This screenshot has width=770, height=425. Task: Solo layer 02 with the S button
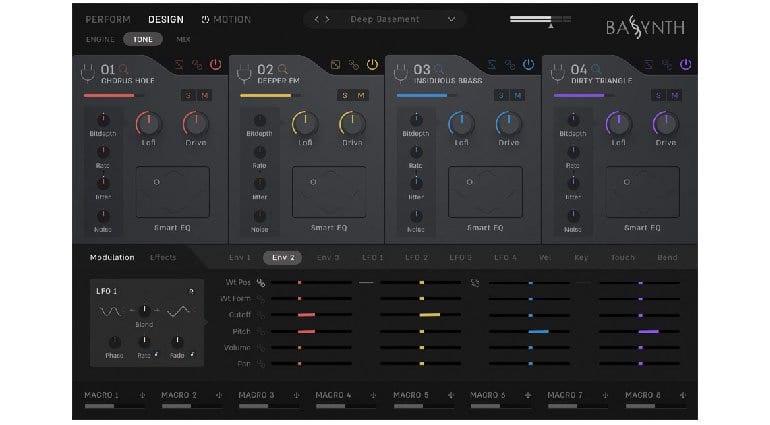(344, 95)
